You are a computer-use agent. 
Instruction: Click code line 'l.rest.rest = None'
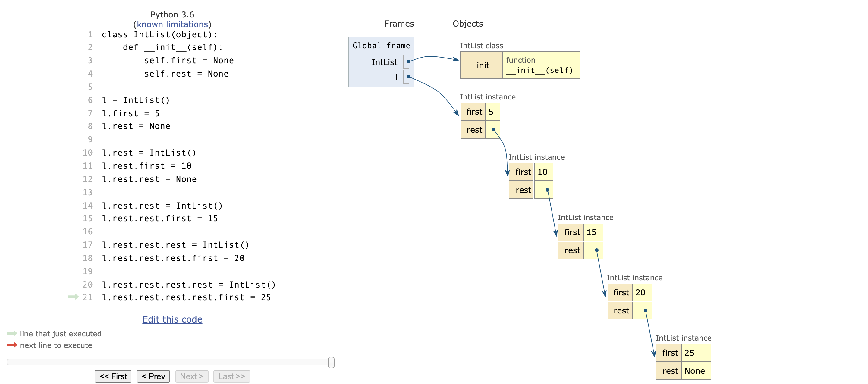149,179
